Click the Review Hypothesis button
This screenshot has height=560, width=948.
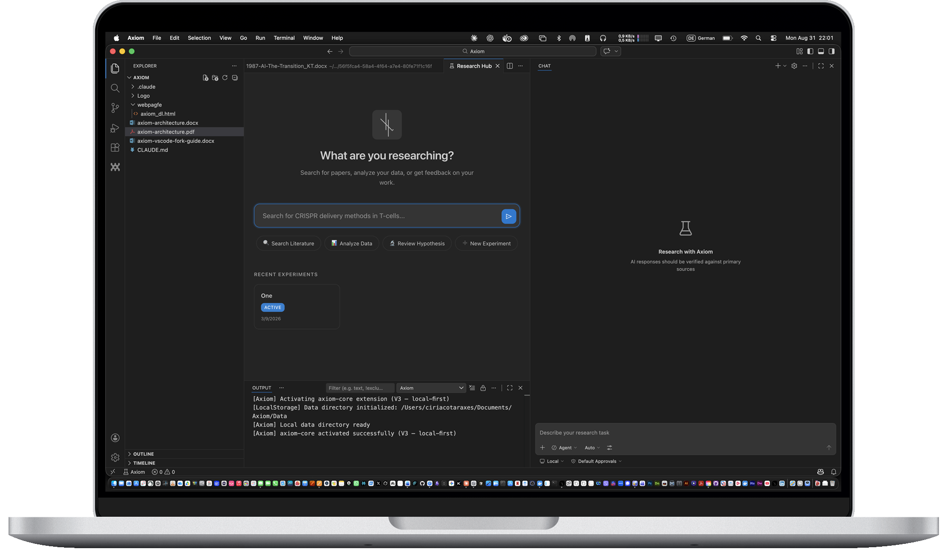coord(417,244)
